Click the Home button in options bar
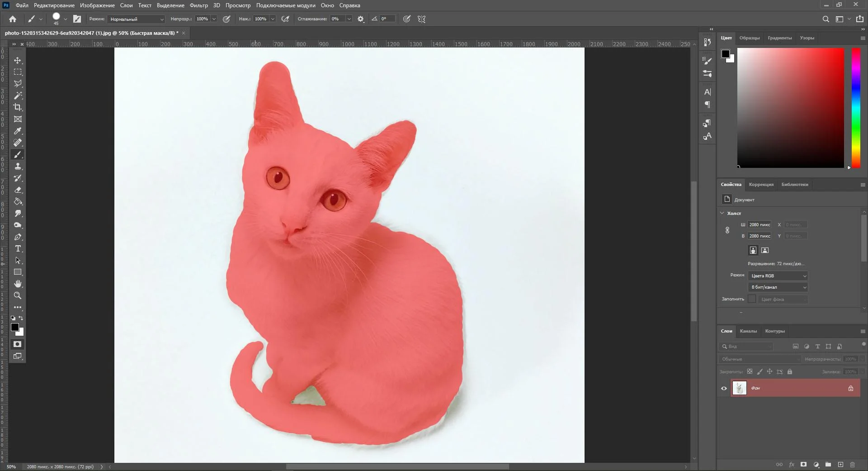The height and width of the screenshot is (471, 868). tap(13, 19)
